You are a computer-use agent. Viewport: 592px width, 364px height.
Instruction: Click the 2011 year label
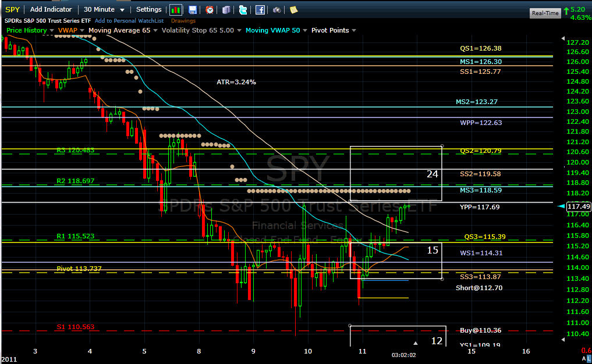[x=8, y=359]
